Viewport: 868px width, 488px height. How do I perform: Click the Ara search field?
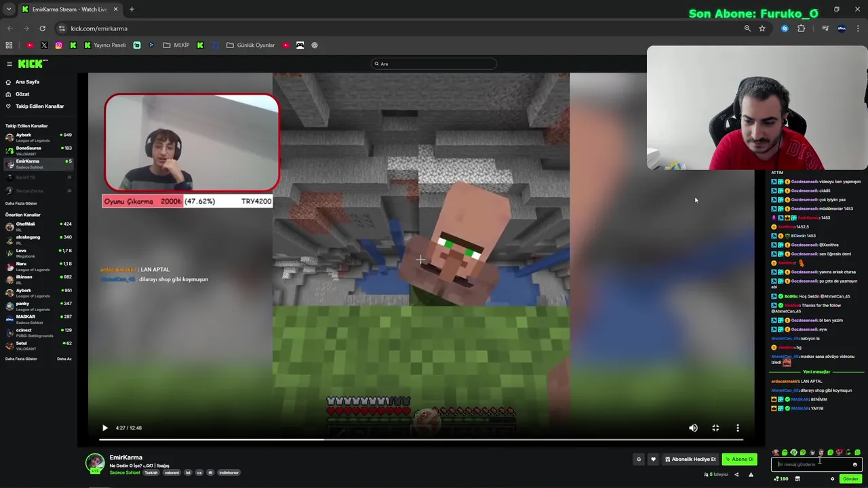[434, 64]
